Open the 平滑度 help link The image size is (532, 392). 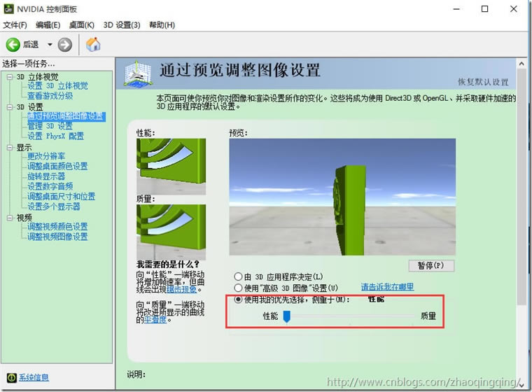[155, 320]
